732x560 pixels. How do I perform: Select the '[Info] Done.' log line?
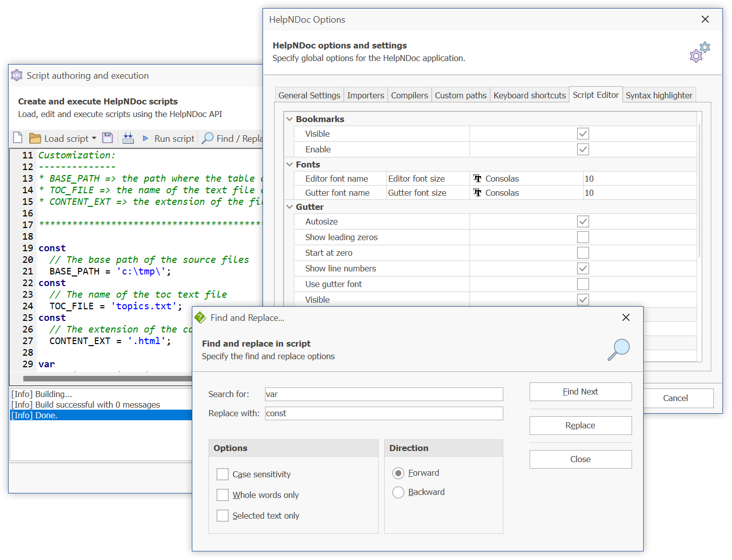coord(101,415)
